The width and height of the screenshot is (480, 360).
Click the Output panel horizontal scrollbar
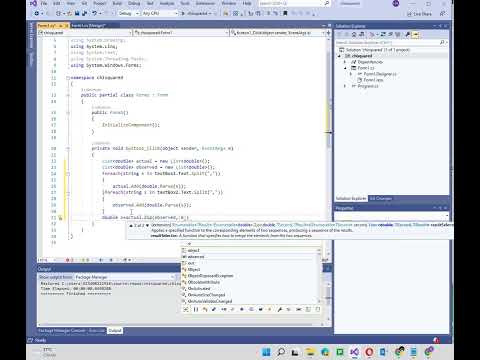[180, 324]
